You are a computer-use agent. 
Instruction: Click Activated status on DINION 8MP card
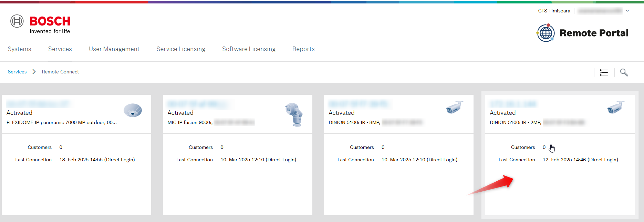coord(342,113)
